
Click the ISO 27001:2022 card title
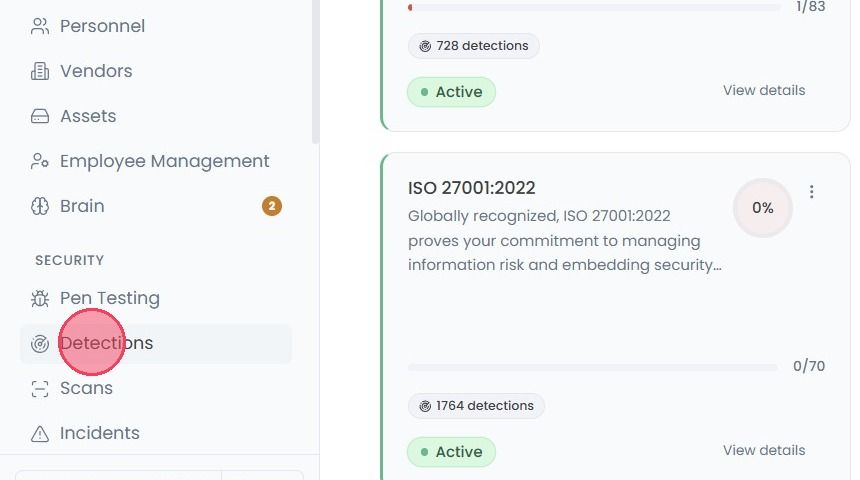(471, 188)
